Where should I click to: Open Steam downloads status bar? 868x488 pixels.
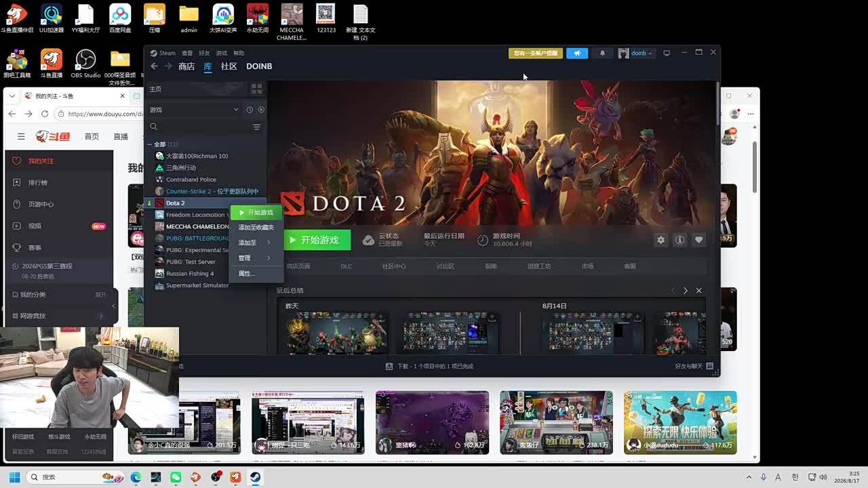coord(430,366)
